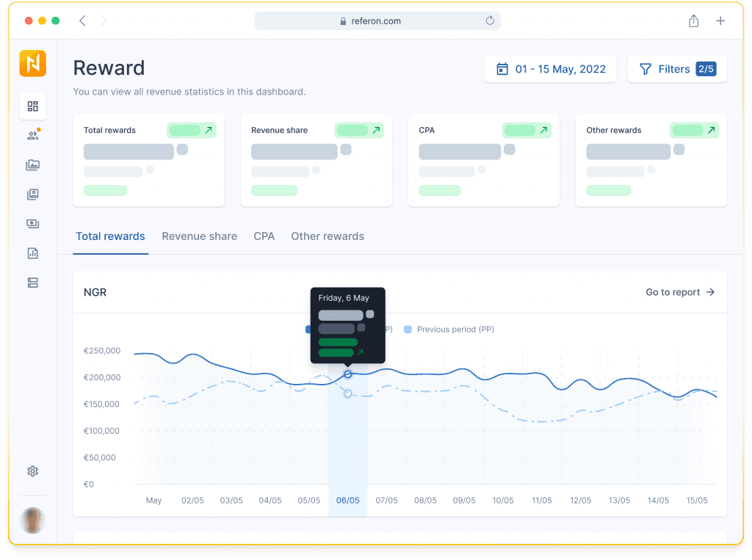The image size is (752, 560).
Task: Toggle the Previous period (PP) legend
Action: (449, 330)
